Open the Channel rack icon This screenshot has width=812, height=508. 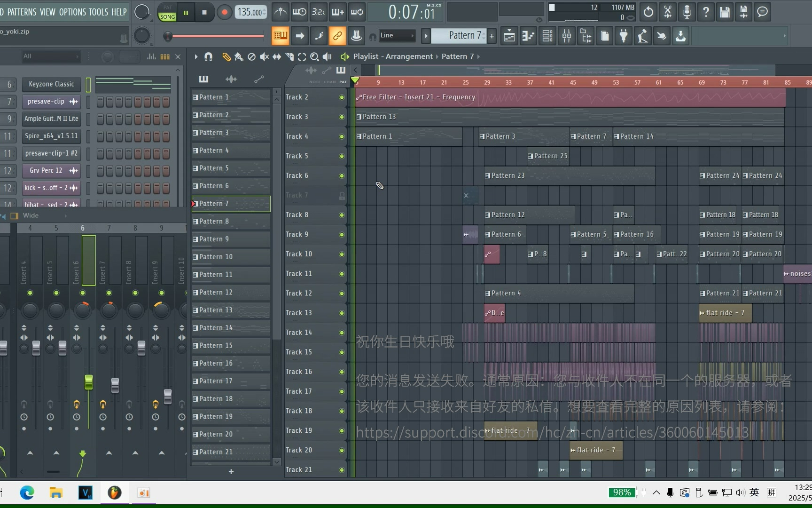(x=547, y=36)
